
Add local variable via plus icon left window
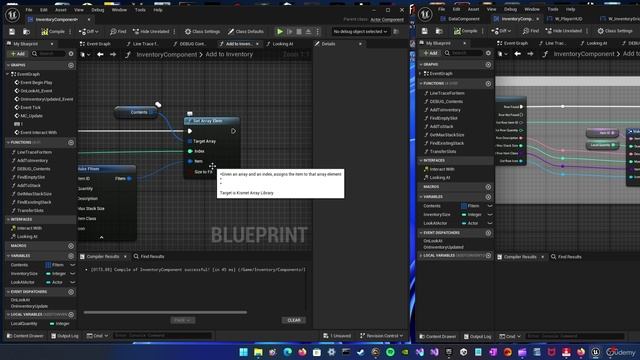click(x=71, y=314)
